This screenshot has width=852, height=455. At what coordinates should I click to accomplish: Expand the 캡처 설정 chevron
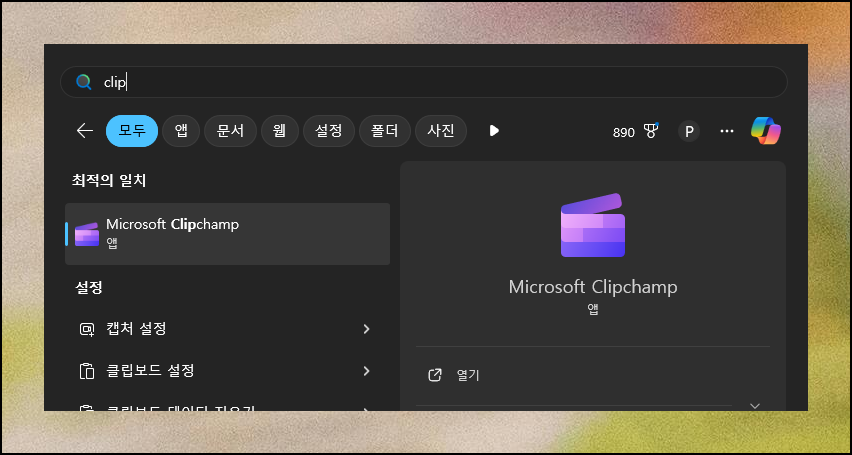(x=367, y=329)
